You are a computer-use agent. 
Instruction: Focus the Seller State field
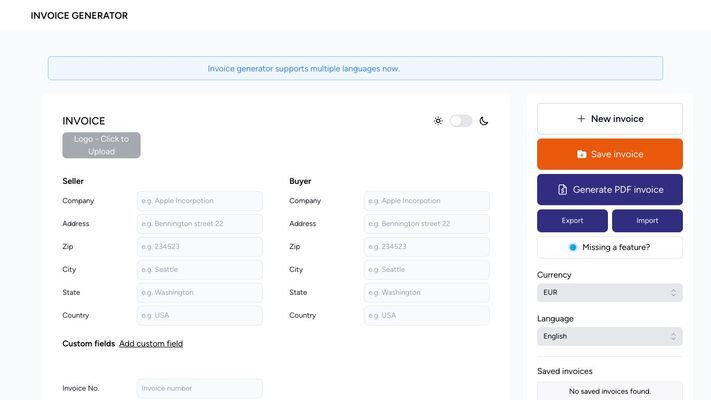click(200, 293)
